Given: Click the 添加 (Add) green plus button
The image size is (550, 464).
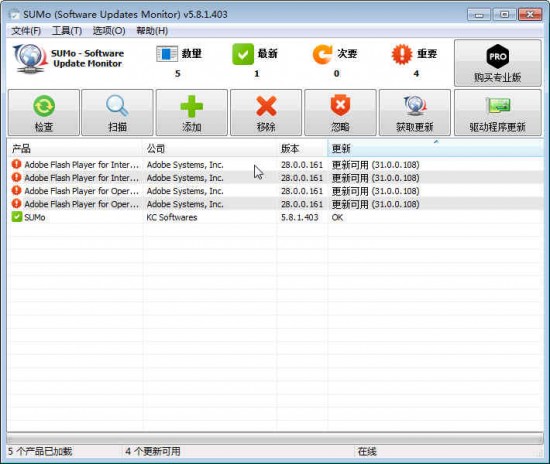Looking at the screenshot, I should (x=192, y=112).
